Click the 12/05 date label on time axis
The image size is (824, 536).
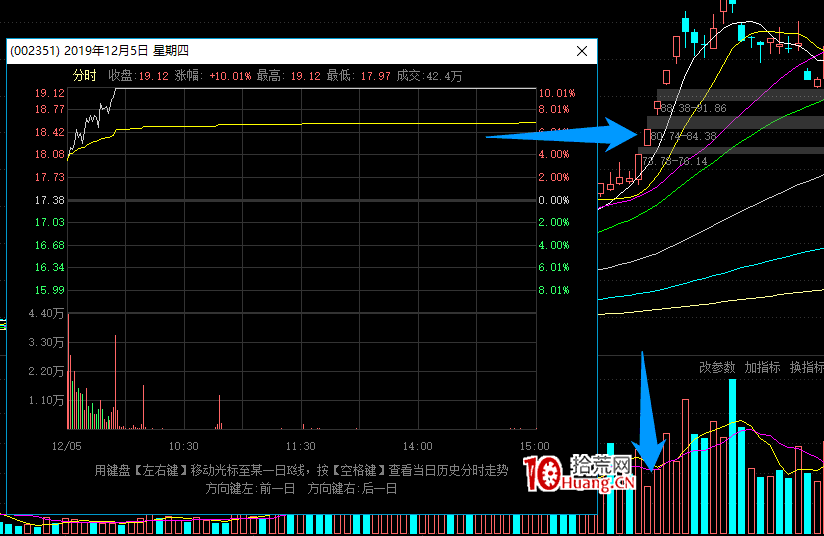tap(66, 446)
